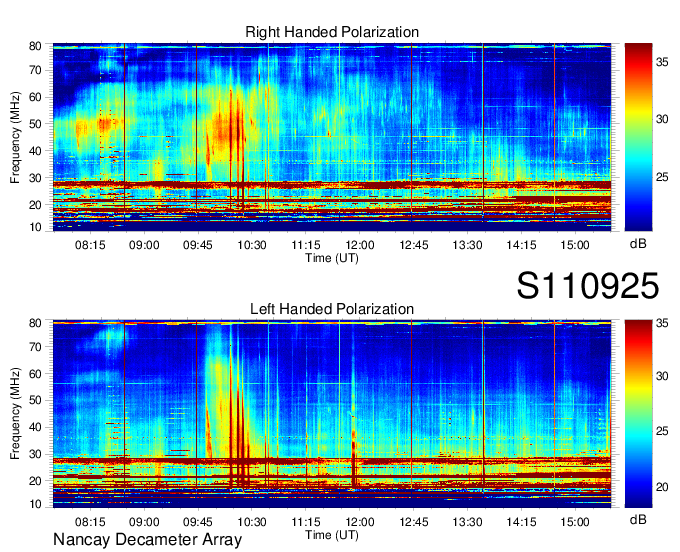
Task: Click the 09:00 tick label on bottom plot
Action: pos(144,522)
